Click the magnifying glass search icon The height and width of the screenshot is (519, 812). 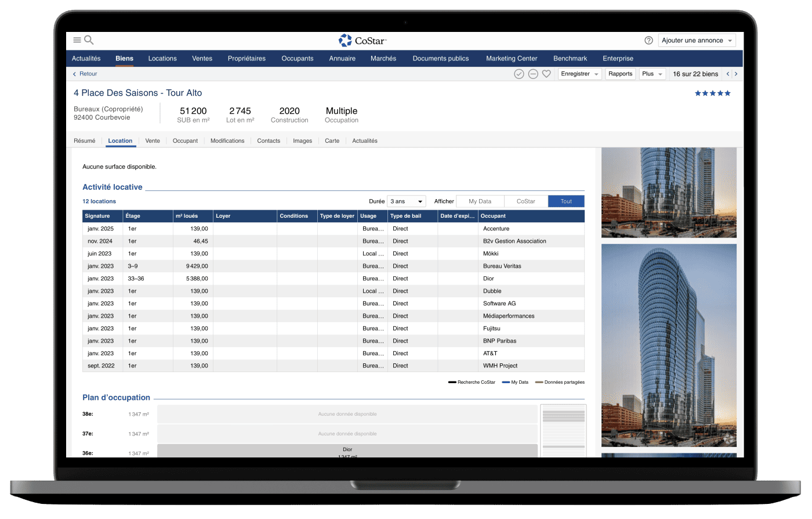tap(89, 40)
